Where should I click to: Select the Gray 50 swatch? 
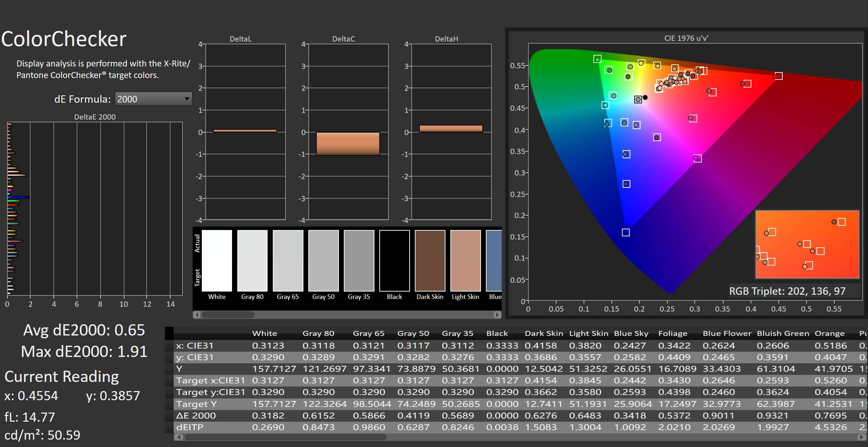click(x=323, y=261)
